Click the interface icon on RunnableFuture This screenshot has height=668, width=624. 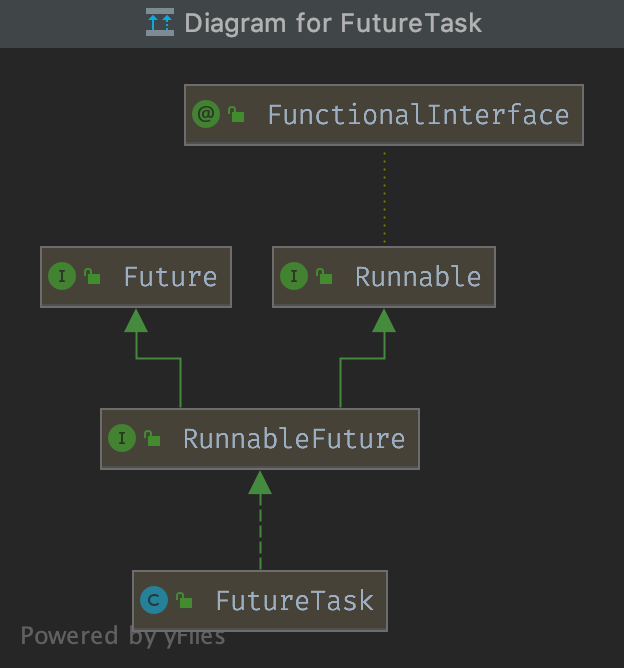click(x=122, y=438)
